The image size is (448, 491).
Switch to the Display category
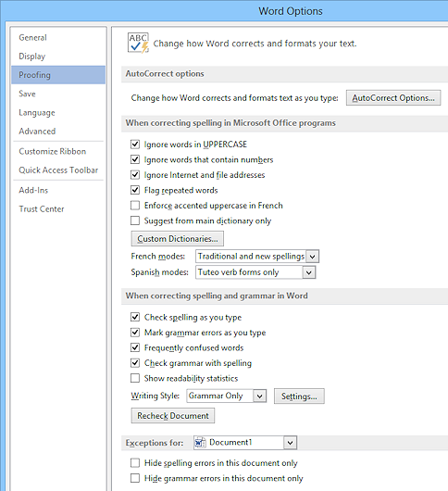click(58, 57)
